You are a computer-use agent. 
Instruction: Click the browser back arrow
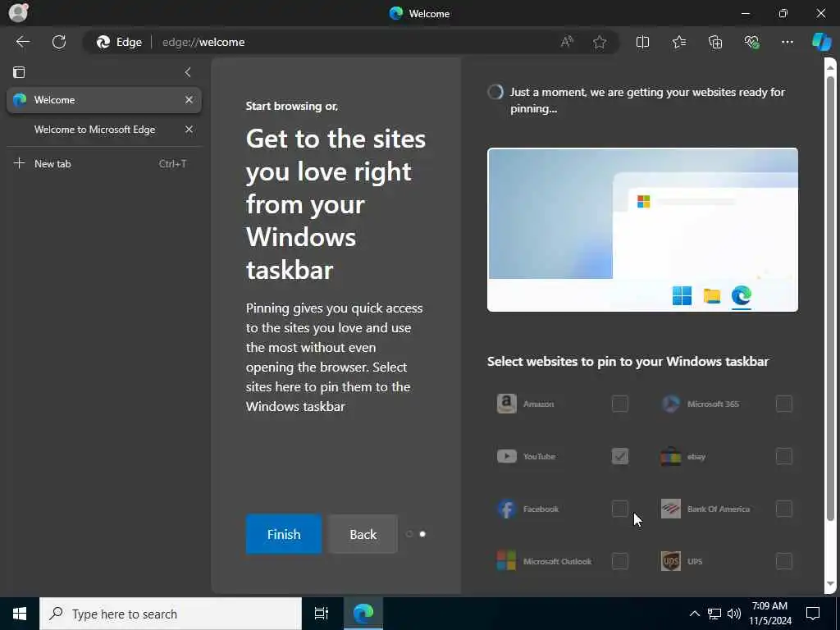tap(22, 42)
